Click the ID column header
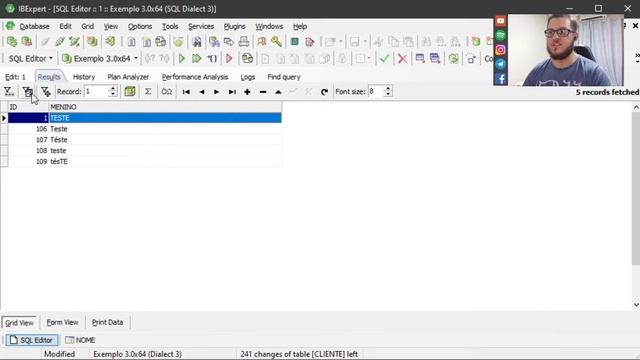The width and height of the screenshot is (640, 360). tap(28, 107)
